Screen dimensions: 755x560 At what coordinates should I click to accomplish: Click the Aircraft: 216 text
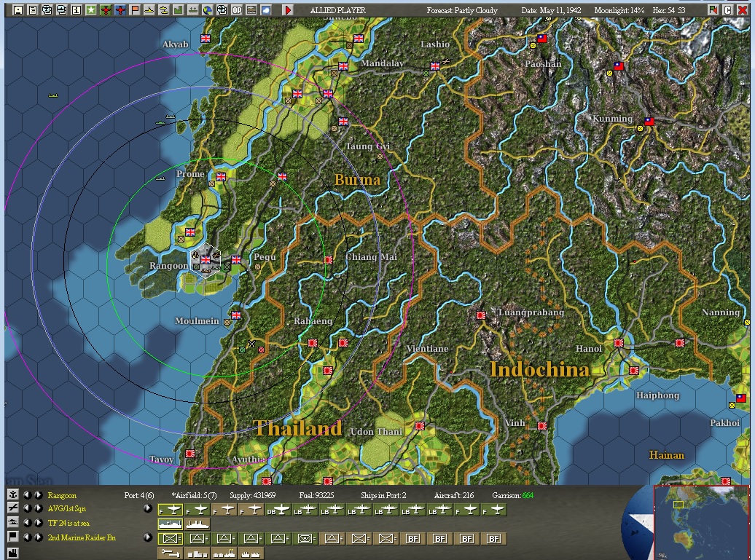453,495
